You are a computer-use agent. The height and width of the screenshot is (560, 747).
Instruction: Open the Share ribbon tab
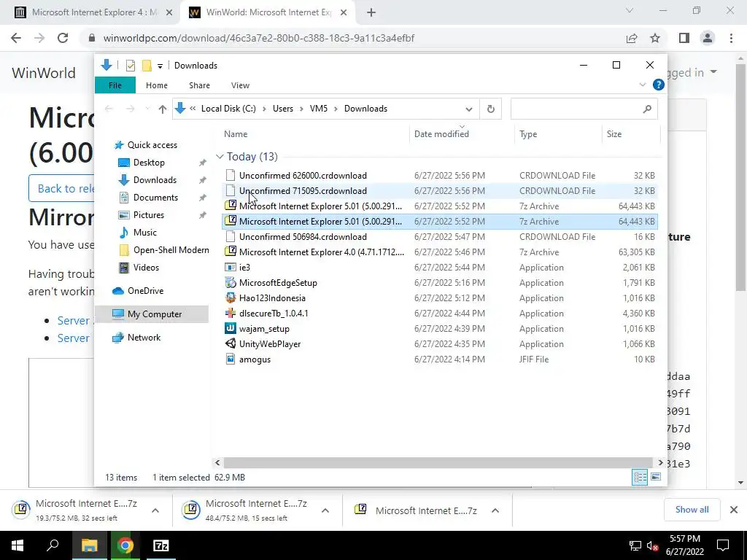click(199, 85)
